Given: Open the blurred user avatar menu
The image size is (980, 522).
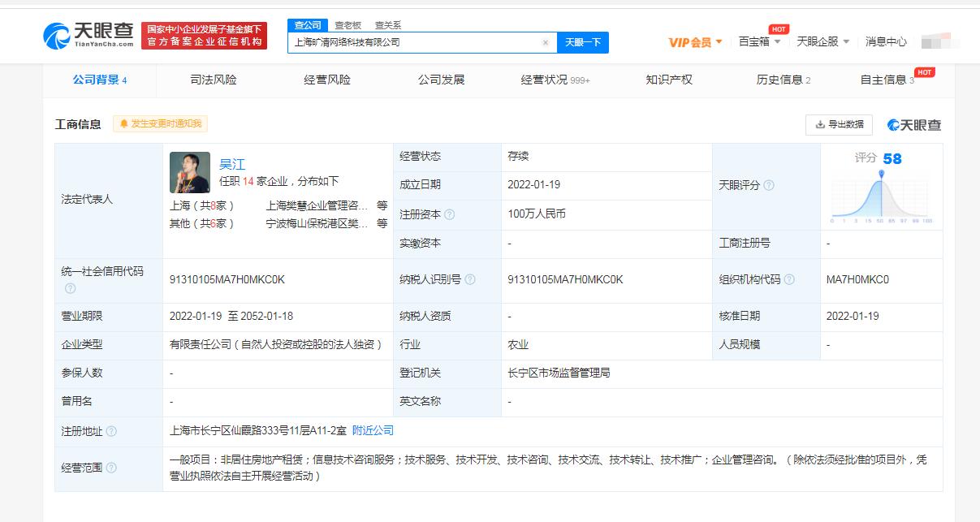Looking at the screenshot, I should coord(939,41).
